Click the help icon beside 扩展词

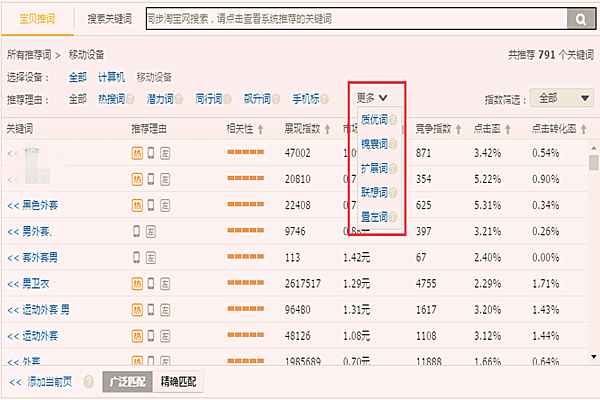coord(393,168)
